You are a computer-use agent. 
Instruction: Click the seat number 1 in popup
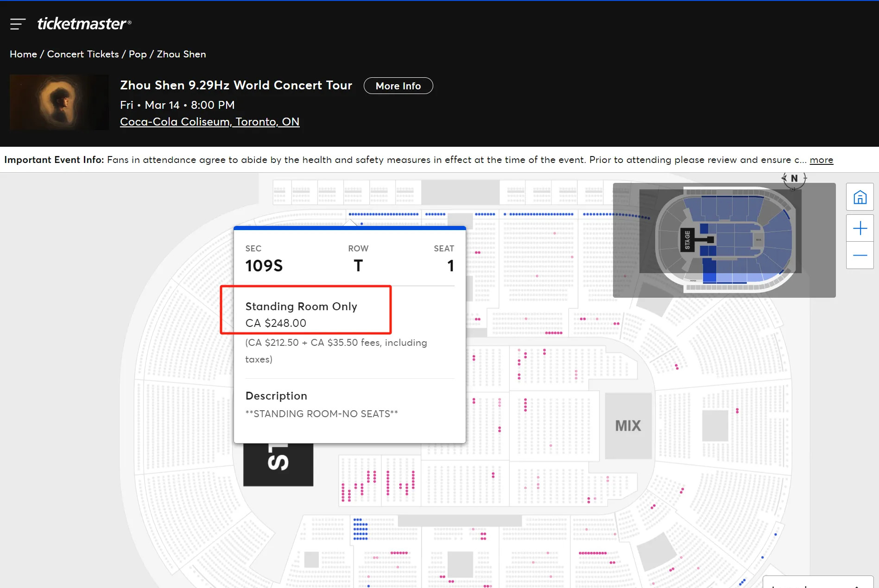(x=450, y=266)
